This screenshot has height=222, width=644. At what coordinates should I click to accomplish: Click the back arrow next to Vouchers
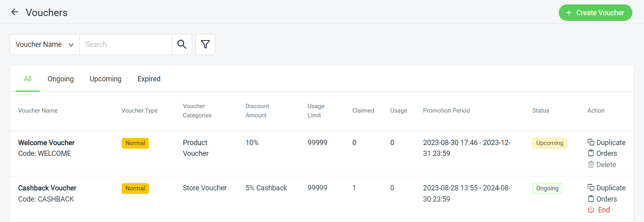click(x=15, y=12)
